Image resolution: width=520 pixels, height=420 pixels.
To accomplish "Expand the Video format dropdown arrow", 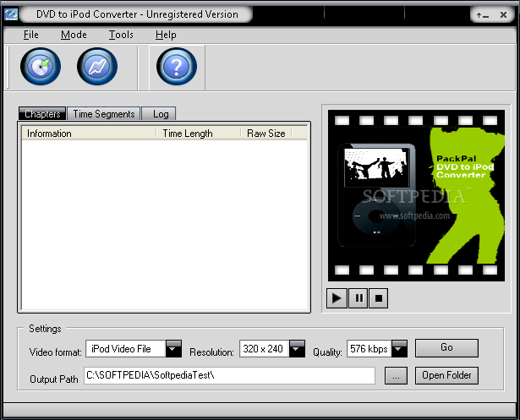I will (173, 349).
